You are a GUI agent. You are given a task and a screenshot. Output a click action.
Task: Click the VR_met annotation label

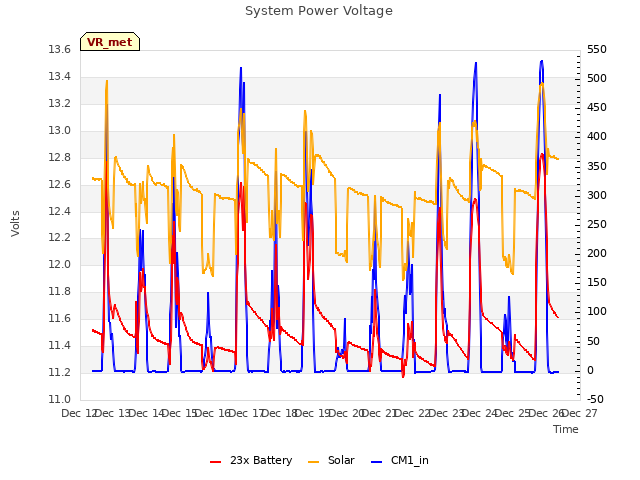pyautogui.click(x=110, y=42)
